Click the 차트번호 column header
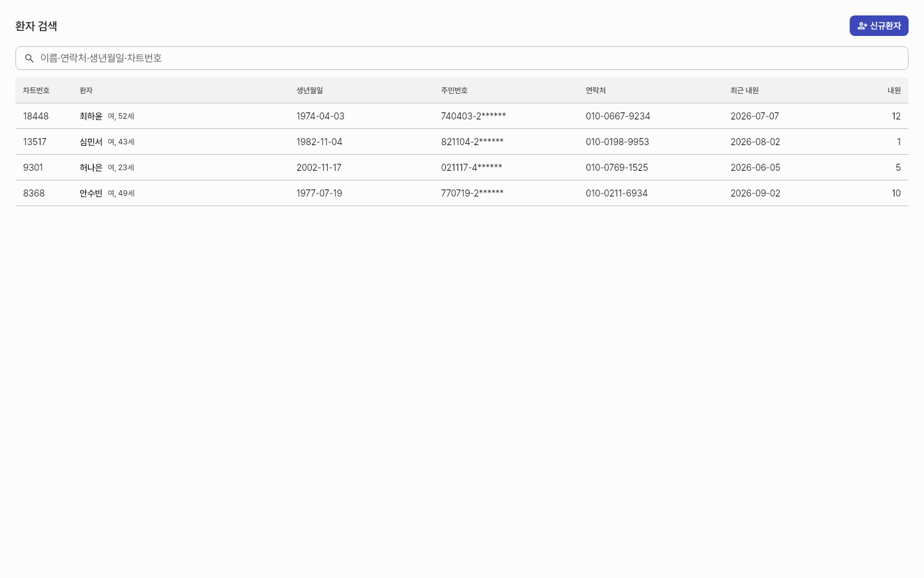The width and height of the screenshot is (924, 578). pyautogui.click(x=36, y=91)
